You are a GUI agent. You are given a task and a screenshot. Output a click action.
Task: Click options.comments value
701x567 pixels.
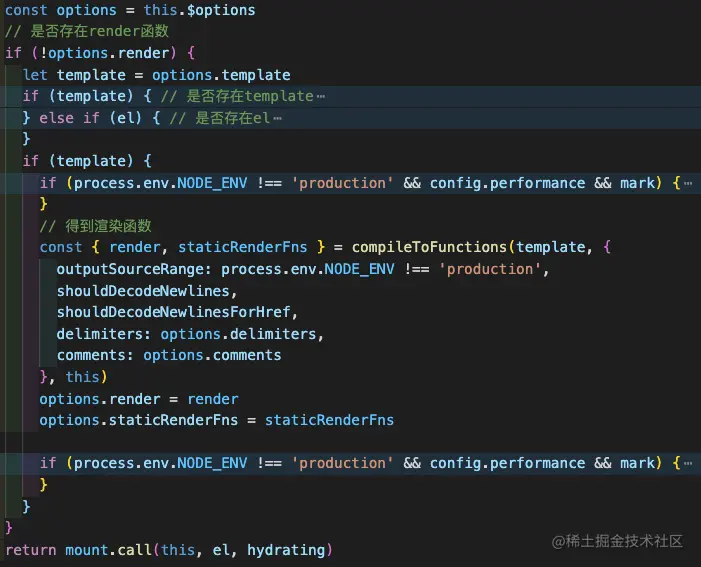[x=212, y=355]
